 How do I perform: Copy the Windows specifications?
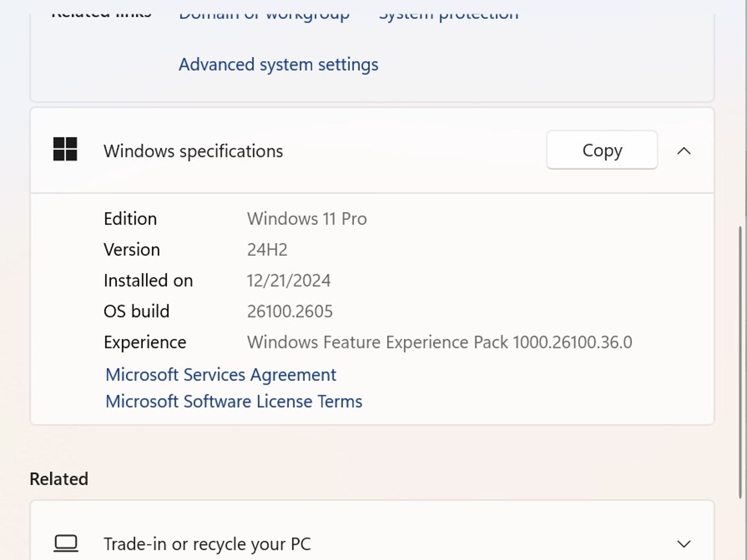click(602, 150)
